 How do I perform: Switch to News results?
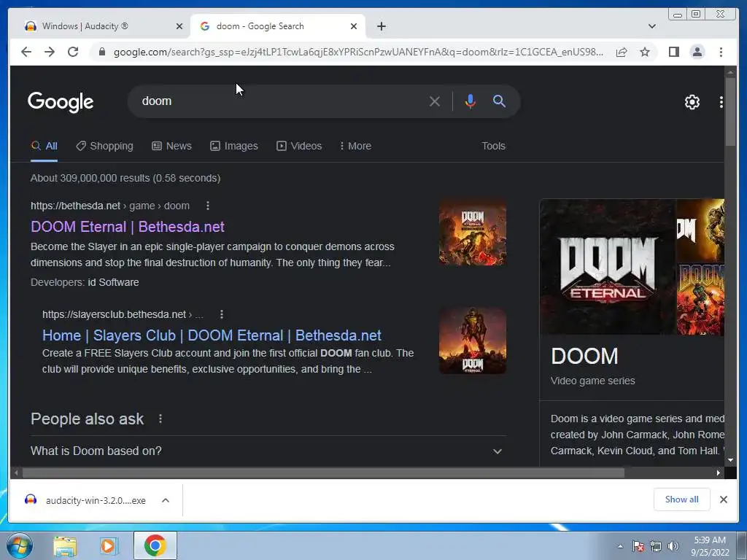172,146
